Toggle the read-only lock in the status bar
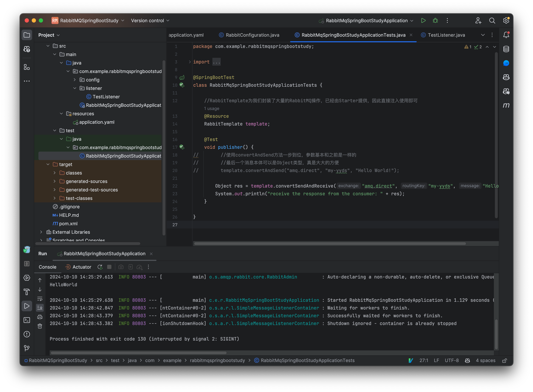This screenshot has height=392, width=533. point(505,360)
